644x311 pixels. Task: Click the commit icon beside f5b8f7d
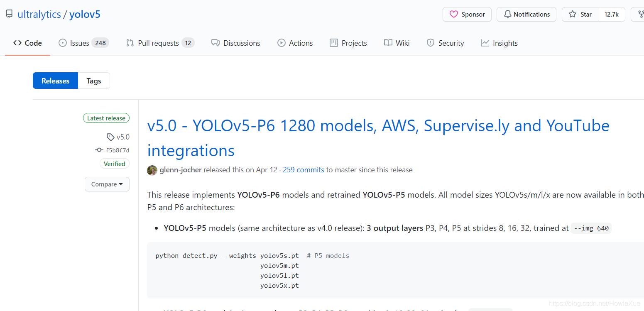tap(99, 150)
